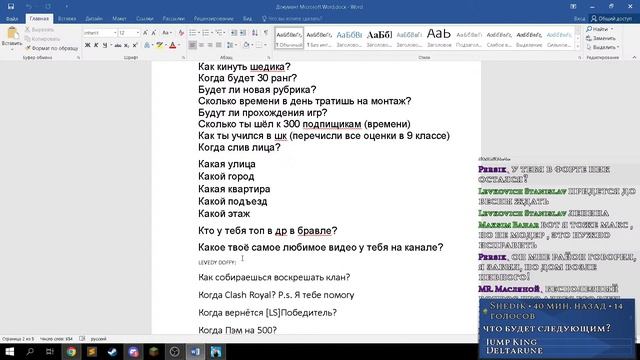Toggle Underline (Ч) formatting

(x=105, y=45)
